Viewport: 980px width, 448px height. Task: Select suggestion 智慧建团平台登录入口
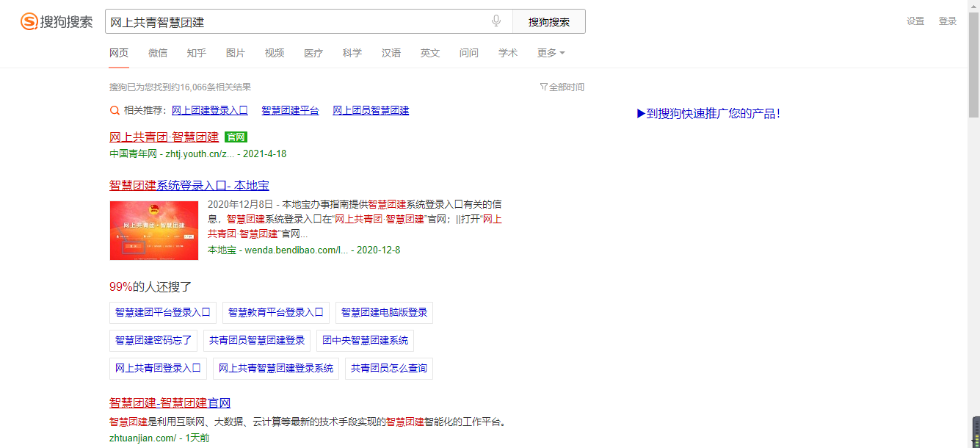pos(163,312)
